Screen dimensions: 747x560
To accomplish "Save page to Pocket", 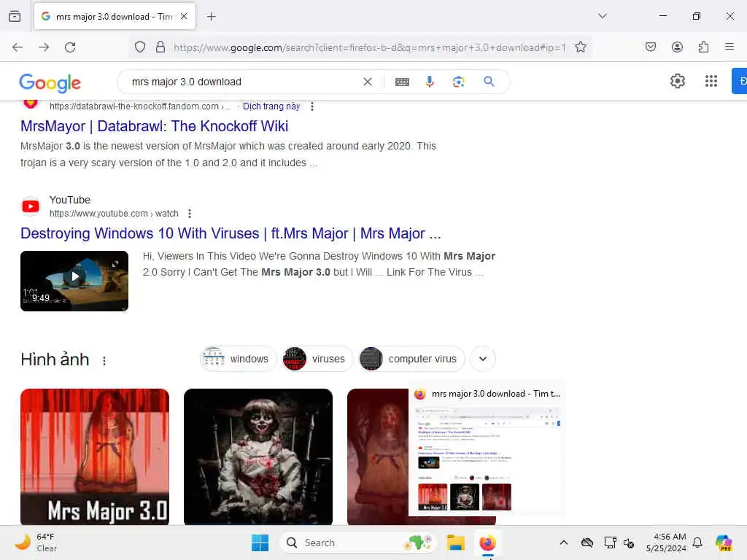I will point(650,47).
